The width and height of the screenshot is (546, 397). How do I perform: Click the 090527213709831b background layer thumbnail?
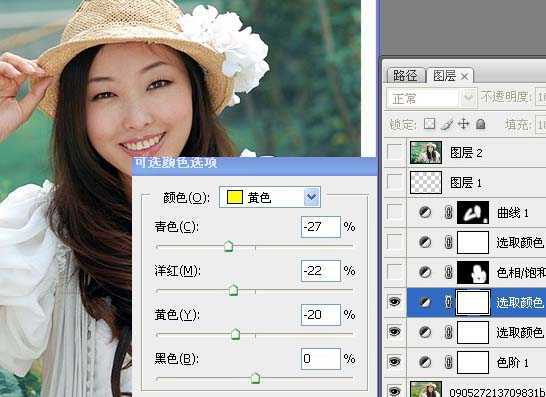(x=426, y=389)
